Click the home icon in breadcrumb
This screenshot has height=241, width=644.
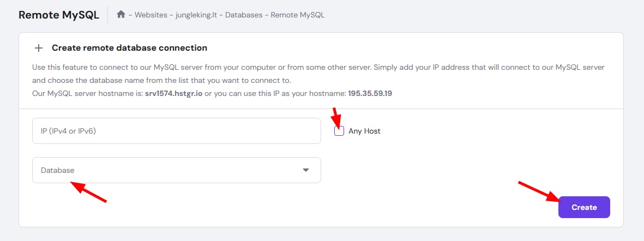(x=121, y=15)
